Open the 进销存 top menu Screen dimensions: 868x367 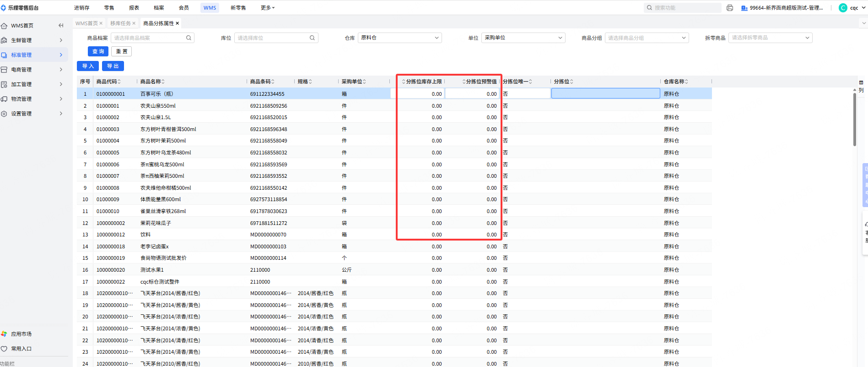pos(81,8)
